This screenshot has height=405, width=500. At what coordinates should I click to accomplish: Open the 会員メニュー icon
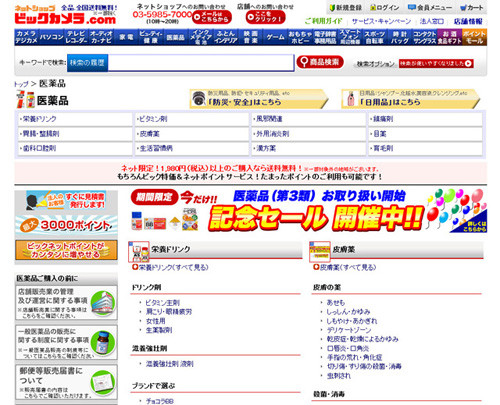[x=412, y=7]
